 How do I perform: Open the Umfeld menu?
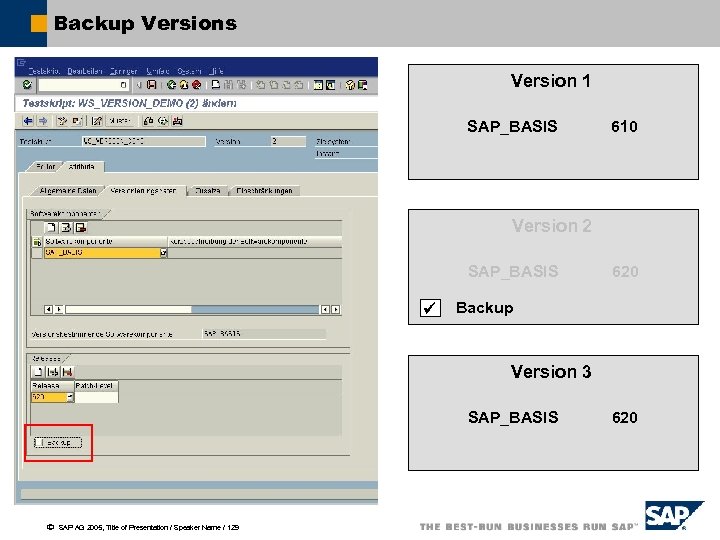[x=158, y=71]
